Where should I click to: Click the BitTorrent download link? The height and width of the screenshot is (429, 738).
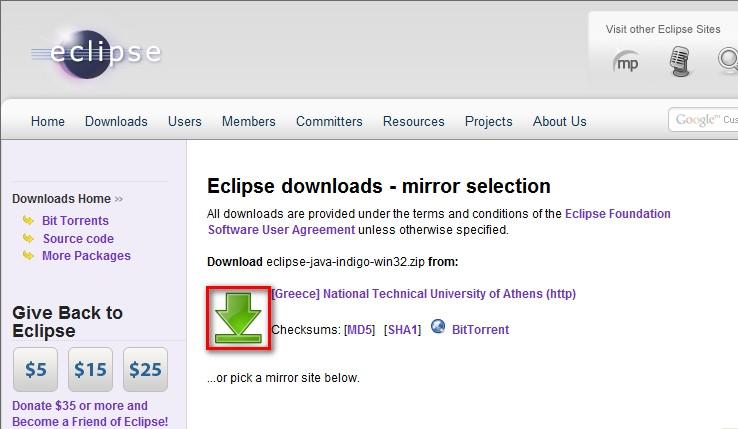(x=480, y=330)
